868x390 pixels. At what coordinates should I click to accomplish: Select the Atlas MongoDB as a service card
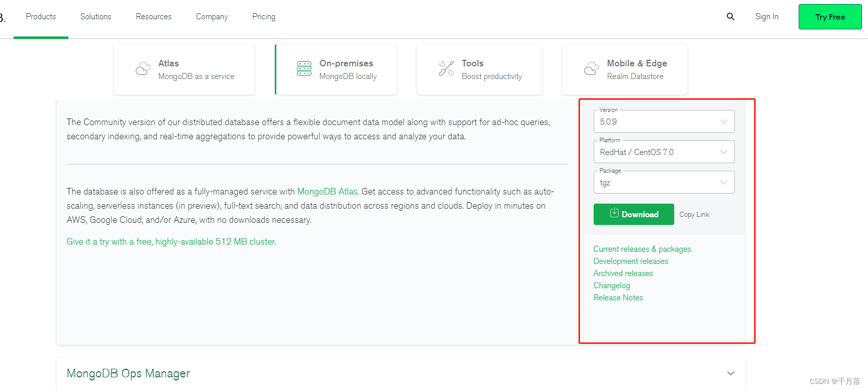[184, 69]
